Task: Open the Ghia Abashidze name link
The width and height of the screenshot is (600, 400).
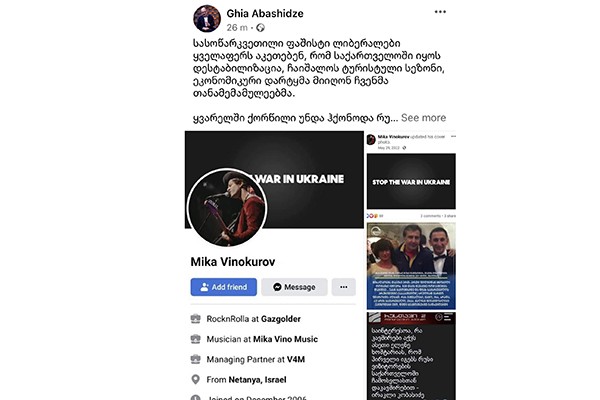Action: [265, 13]
